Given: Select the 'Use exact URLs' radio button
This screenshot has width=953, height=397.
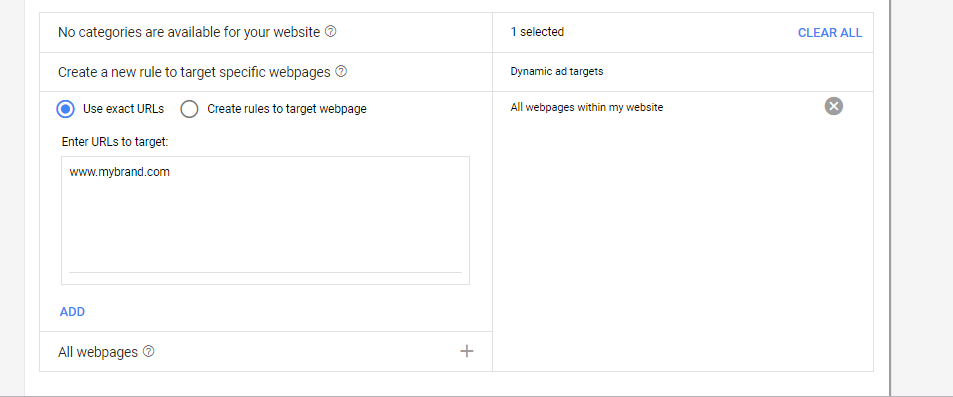Looking at the screenshot, I should click(66, 109).
